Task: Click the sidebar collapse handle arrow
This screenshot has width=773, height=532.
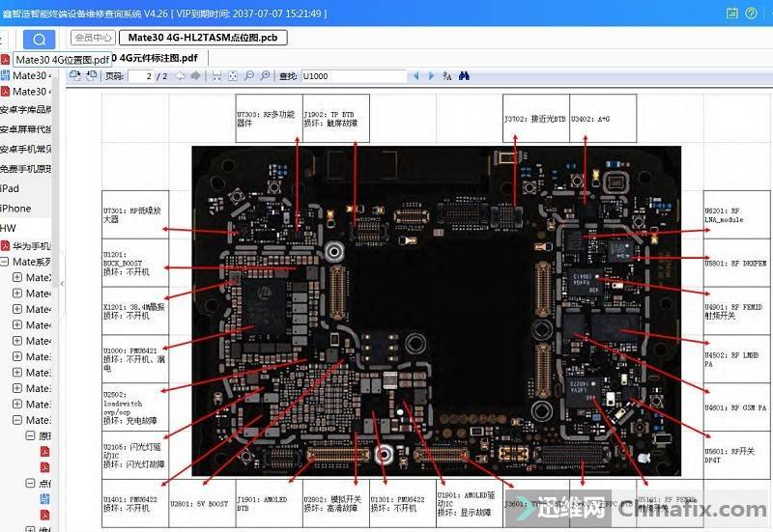Action: click(63, 283)
